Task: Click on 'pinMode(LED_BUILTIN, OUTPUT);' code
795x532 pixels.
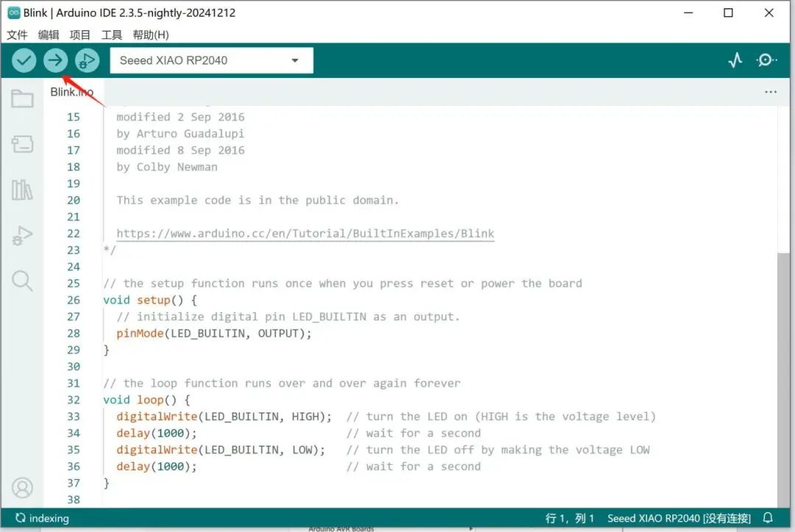Action: (x=214, y=333)
